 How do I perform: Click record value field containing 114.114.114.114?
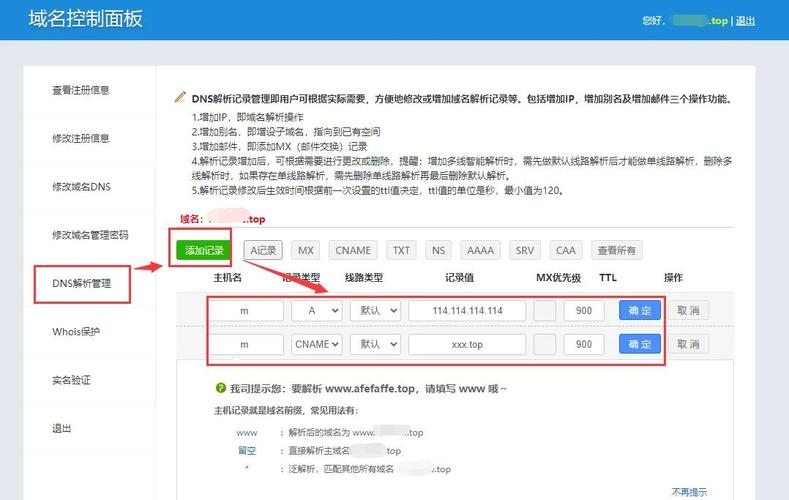467,311
